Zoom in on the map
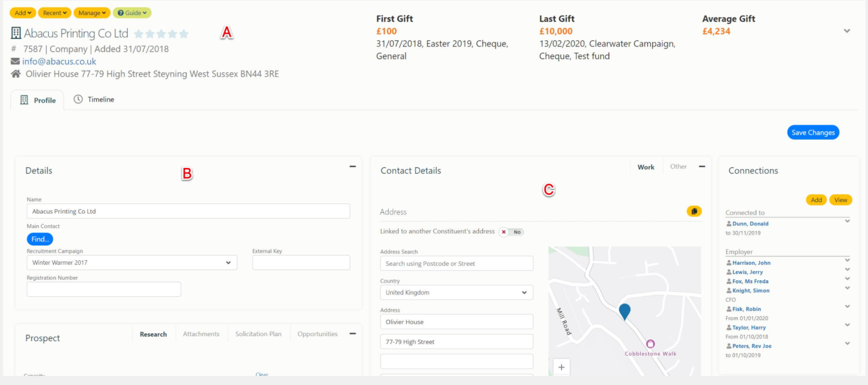 pyautogui.click(x=562, y=367)
